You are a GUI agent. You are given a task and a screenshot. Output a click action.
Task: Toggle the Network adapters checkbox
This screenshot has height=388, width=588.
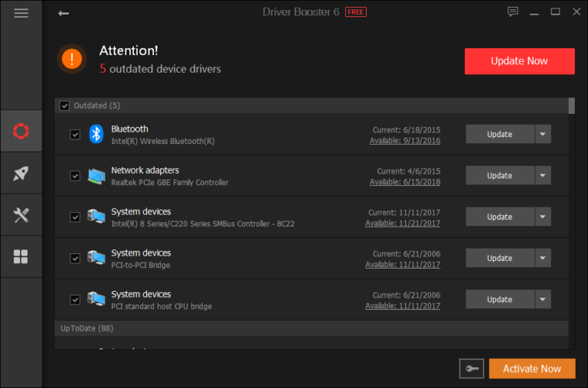pos(75,176)
